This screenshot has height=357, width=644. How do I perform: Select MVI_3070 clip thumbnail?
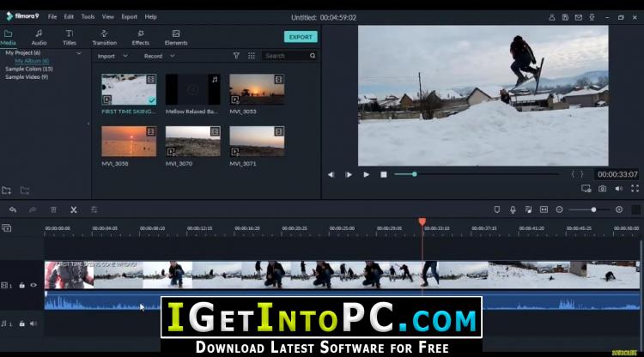click(x=192, y=141)
